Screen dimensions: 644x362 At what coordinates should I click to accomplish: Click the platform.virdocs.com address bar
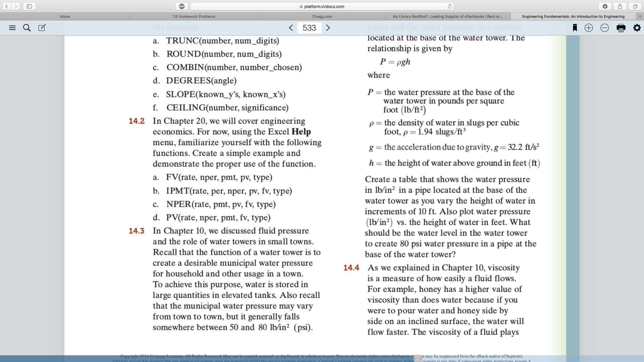click(x=322, y=6)
